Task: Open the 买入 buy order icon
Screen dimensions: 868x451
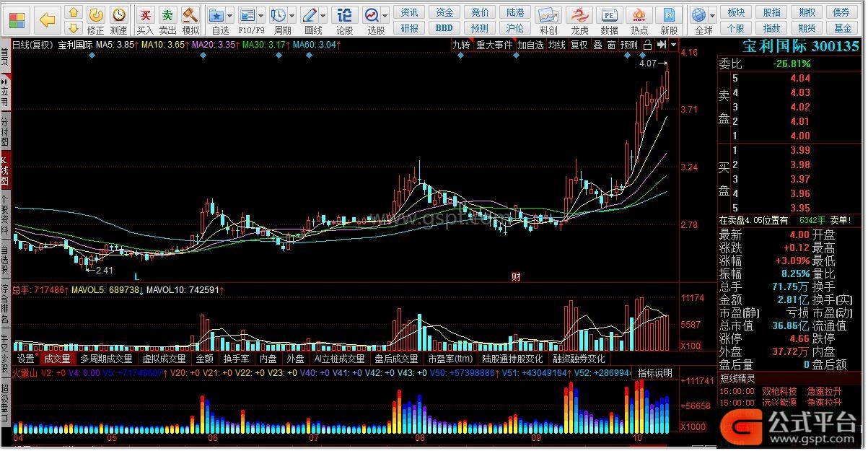Action: tap(145, 20)
